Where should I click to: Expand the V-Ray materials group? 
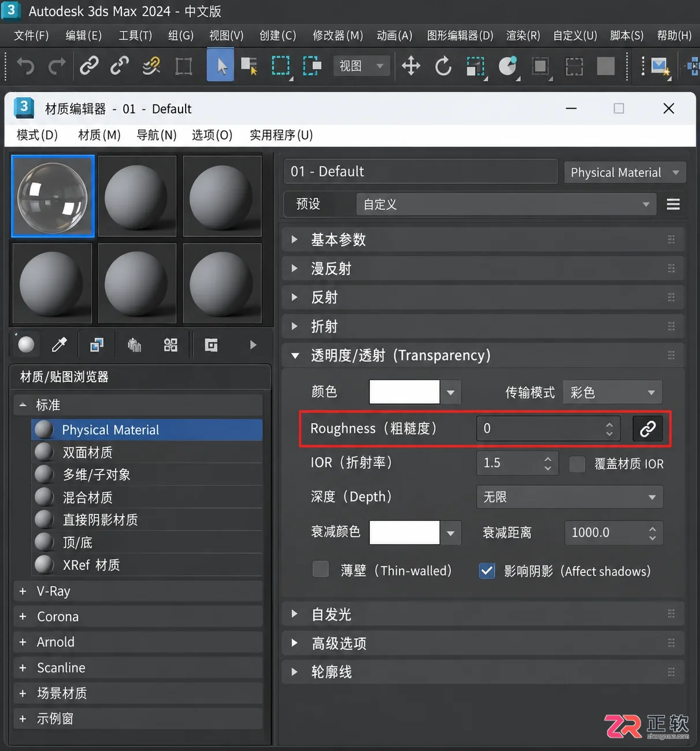coord(138,591)
